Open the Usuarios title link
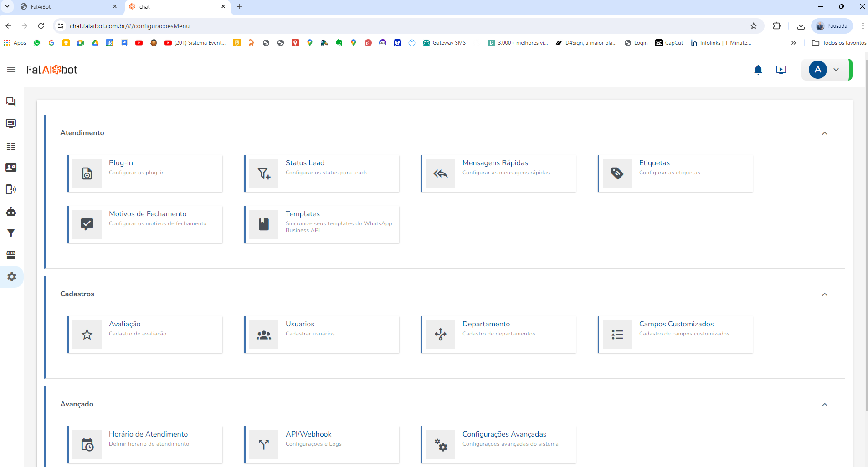 pyautogui.click(x=300, y=324)
